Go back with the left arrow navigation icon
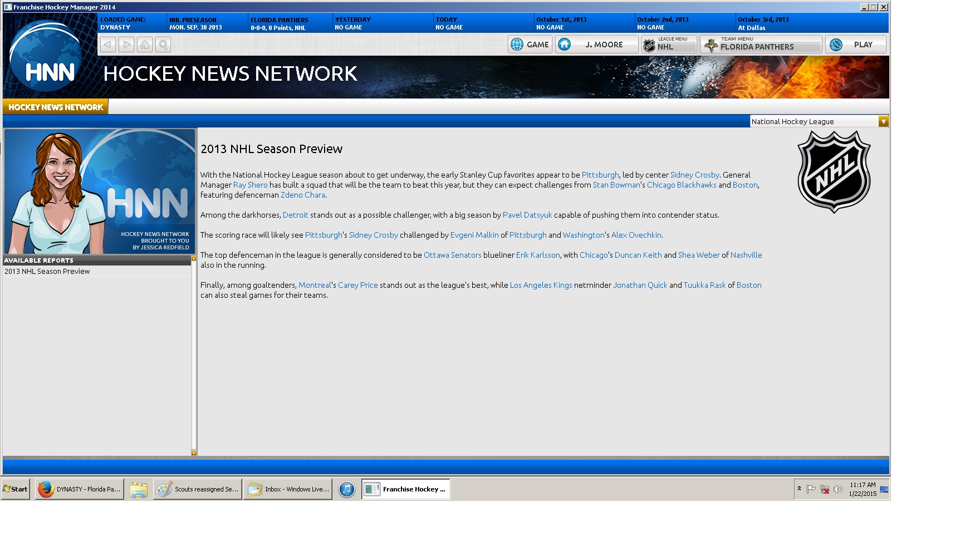 point(108,45)
